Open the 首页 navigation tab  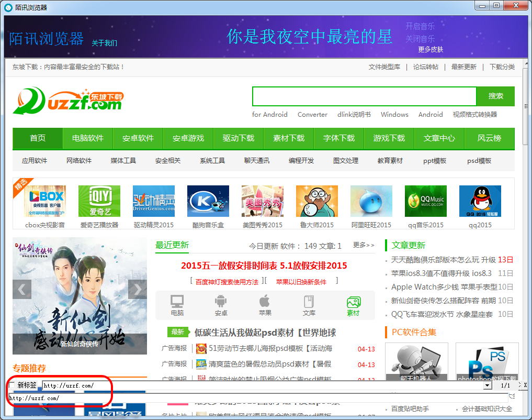pyautogui.click(x=38, y=138)
